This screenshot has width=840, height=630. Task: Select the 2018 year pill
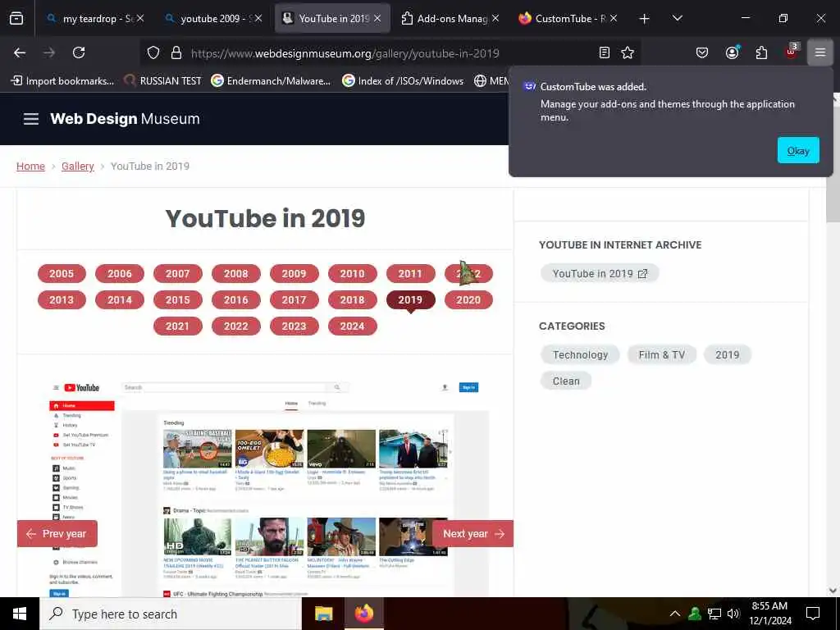click(x=352, y=300)
